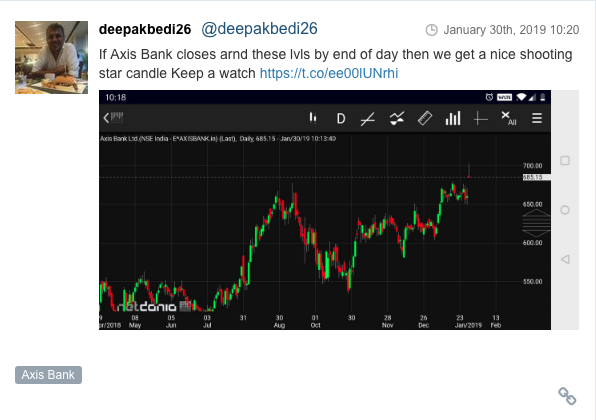
Task: Click the 650.00 price axis label
Action: tap(533, 204)
